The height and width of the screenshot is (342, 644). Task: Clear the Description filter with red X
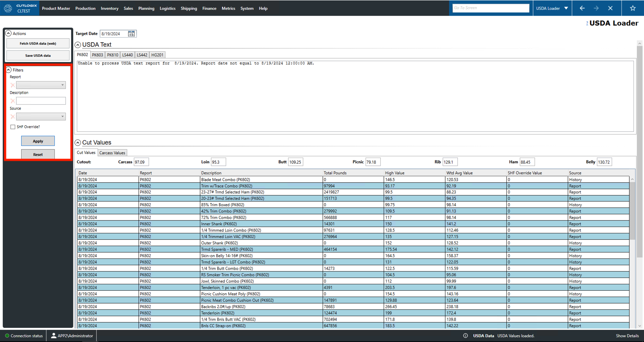click(13, 101)
